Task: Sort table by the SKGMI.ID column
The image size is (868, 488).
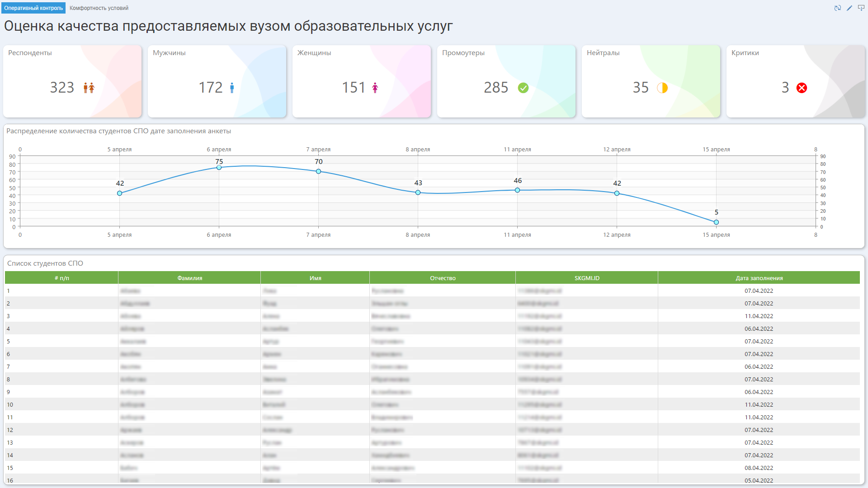Action: (x=586, y=278)
